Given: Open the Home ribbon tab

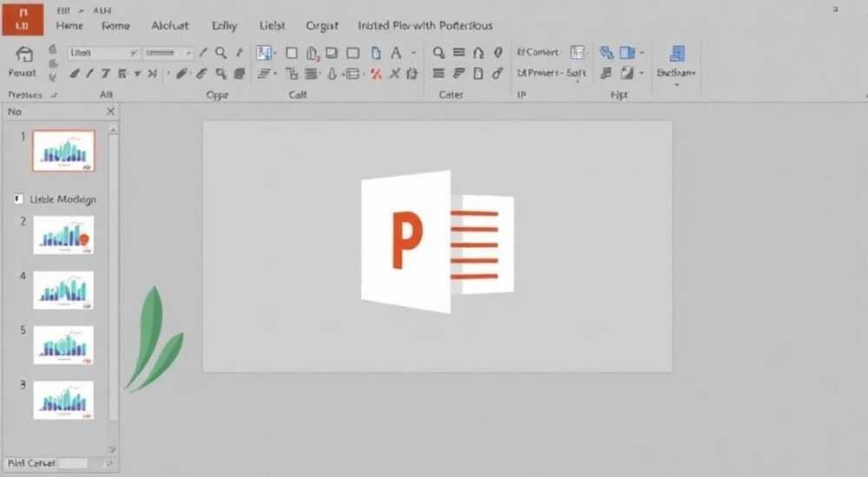Looking at the screenshot, I should [x=69, y=25].
